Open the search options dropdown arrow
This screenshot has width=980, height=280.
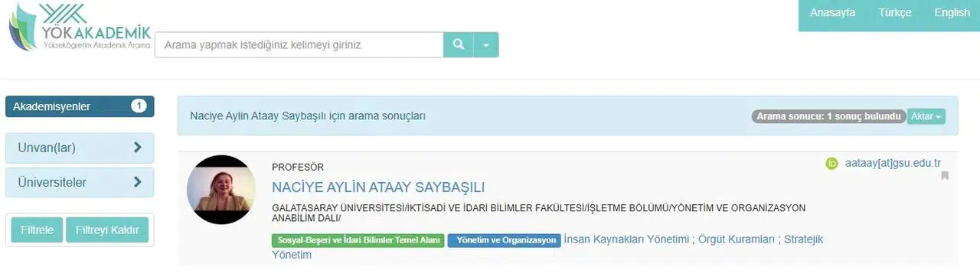coord(486,45)
